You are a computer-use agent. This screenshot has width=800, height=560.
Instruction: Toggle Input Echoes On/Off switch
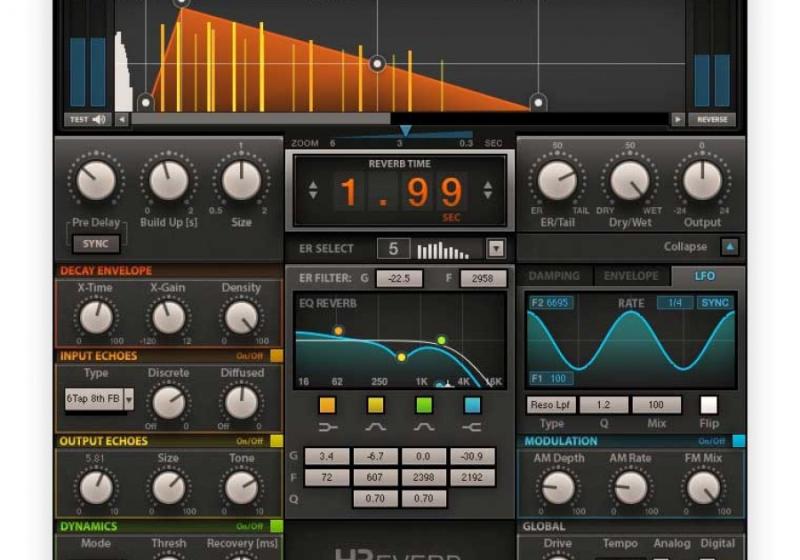276,355
